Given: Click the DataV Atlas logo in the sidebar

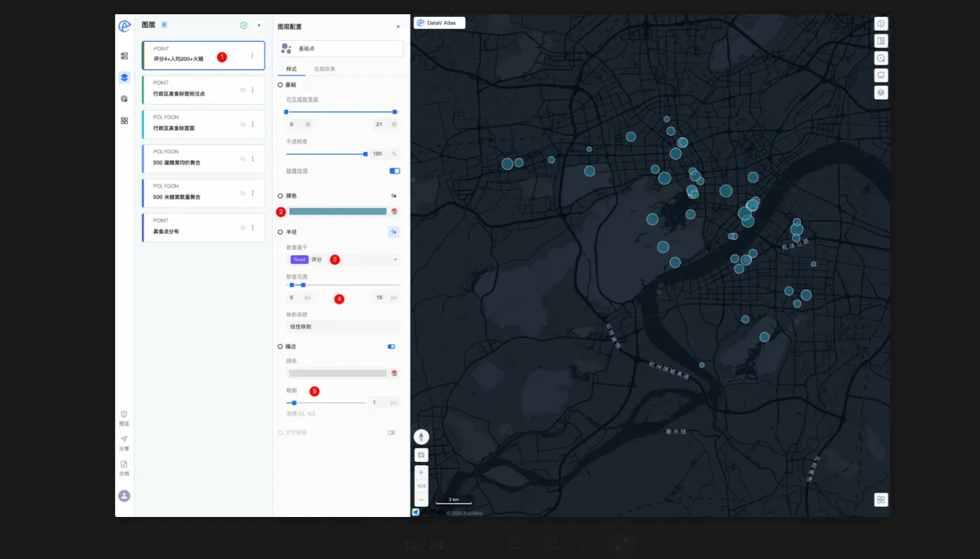Looking at the screenshot, I should click(x=124, y=26).
